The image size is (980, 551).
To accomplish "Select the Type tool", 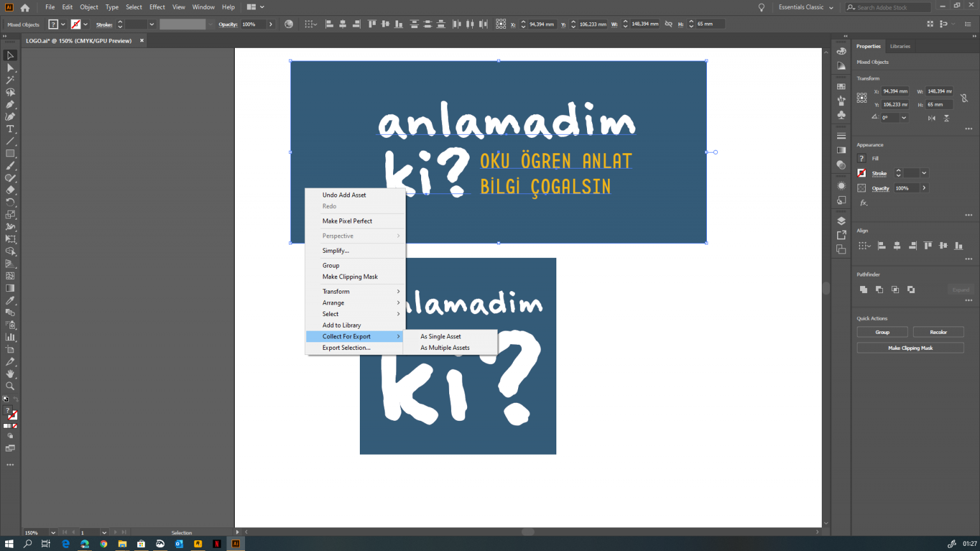I will 10,128.
